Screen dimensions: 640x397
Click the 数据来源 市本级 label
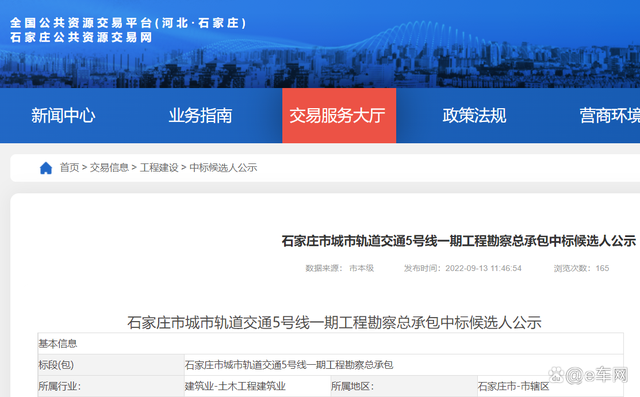(340, 268)
